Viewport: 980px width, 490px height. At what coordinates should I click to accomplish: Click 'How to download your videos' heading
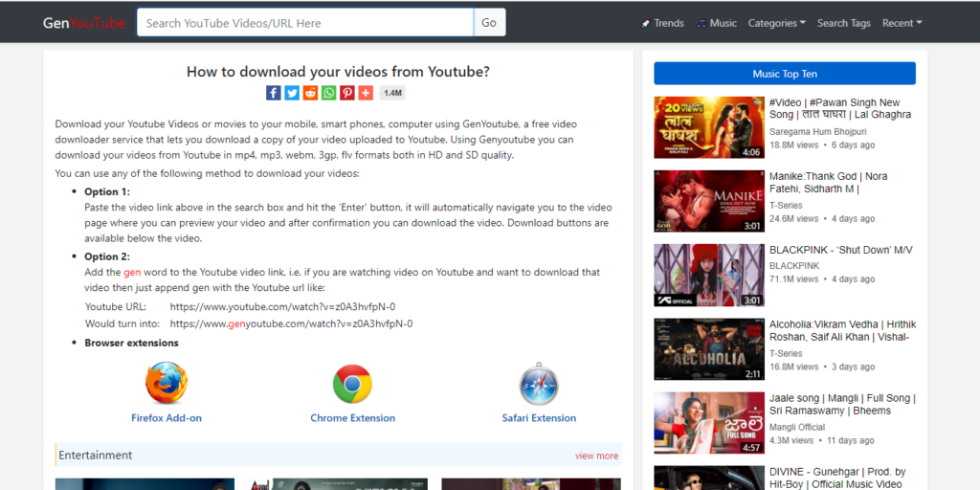[338, 72]
